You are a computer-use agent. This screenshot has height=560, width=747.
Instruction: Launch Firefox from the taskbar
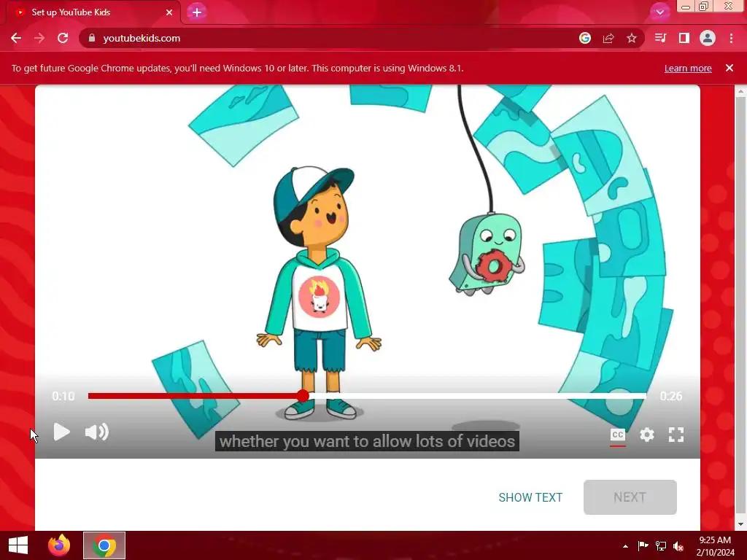(59, 545)
